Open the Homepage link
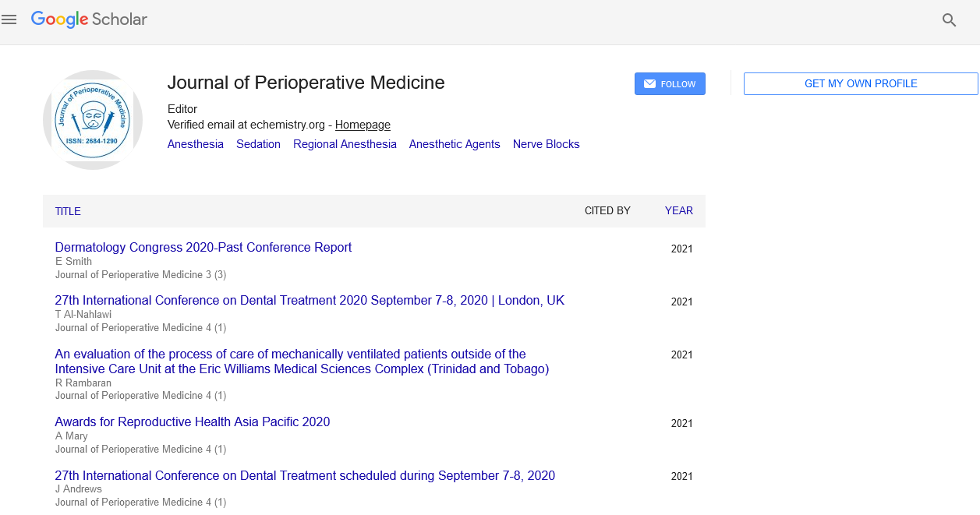980x515 pixels. (x=363, y=125)
